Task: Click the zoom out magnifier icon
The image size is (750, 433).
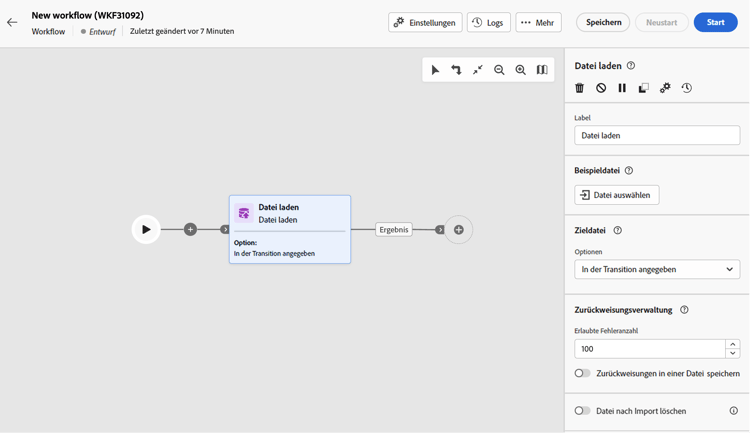Action: (x=499, y=70)
